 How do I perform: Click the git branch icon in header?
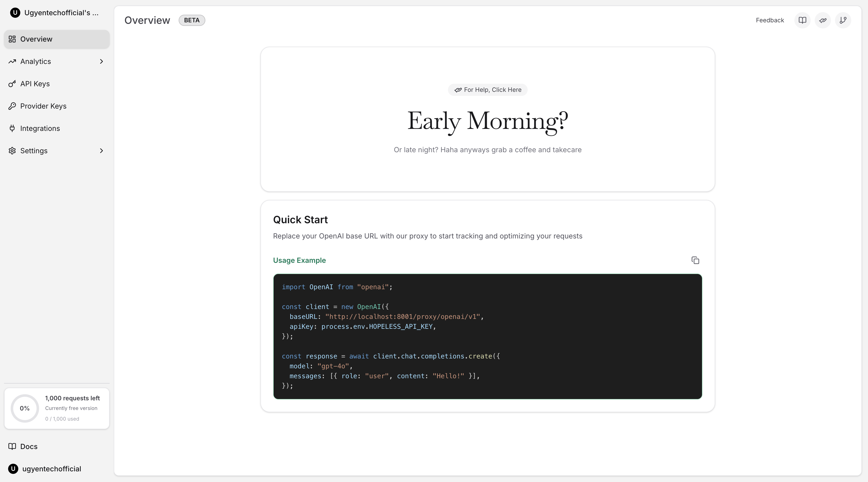point(843,20)
